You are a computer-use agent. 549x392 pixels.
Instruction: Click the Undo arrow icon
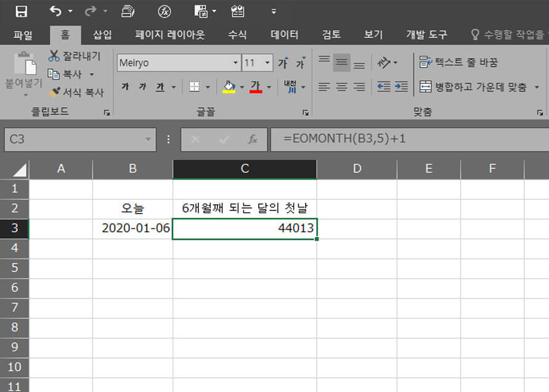(55, 10)
